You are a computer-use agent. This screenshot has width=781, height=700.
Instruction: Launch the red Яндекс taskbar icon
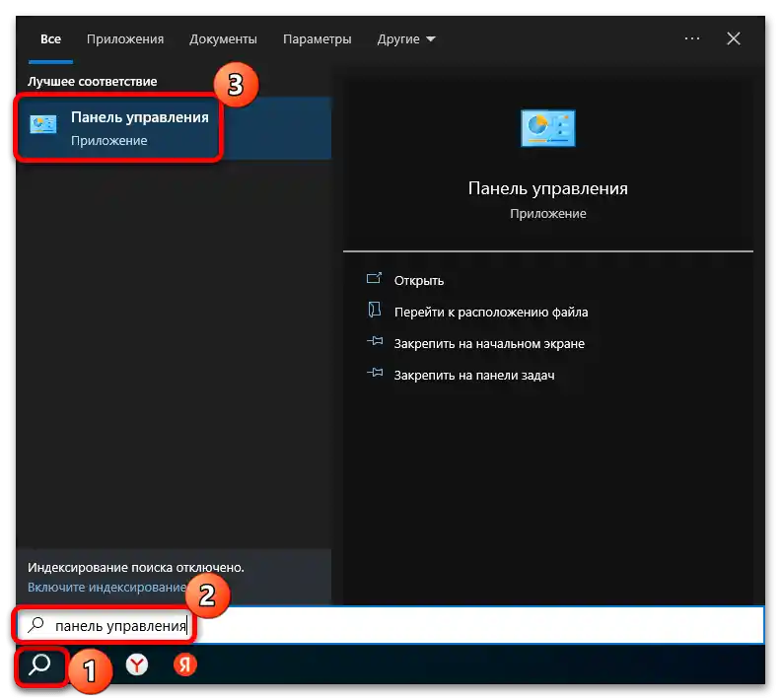point(185,665)
